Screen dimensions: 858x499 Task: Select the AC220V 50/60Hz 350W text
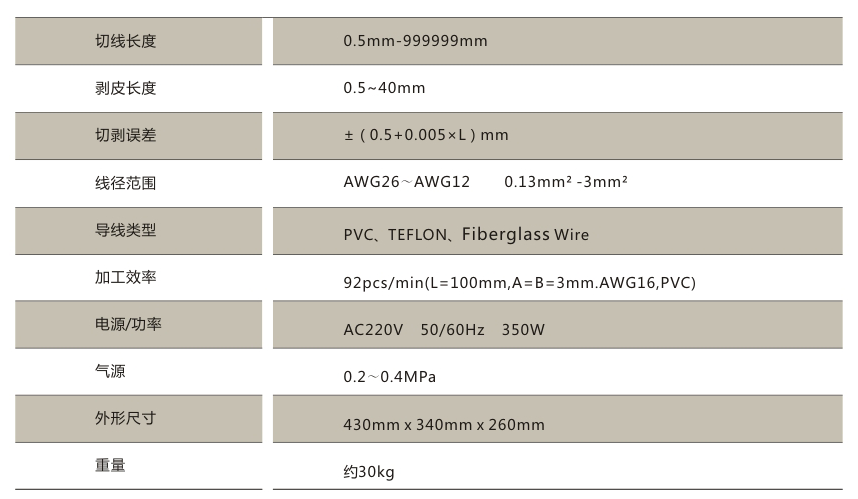(x=443, y=330)
